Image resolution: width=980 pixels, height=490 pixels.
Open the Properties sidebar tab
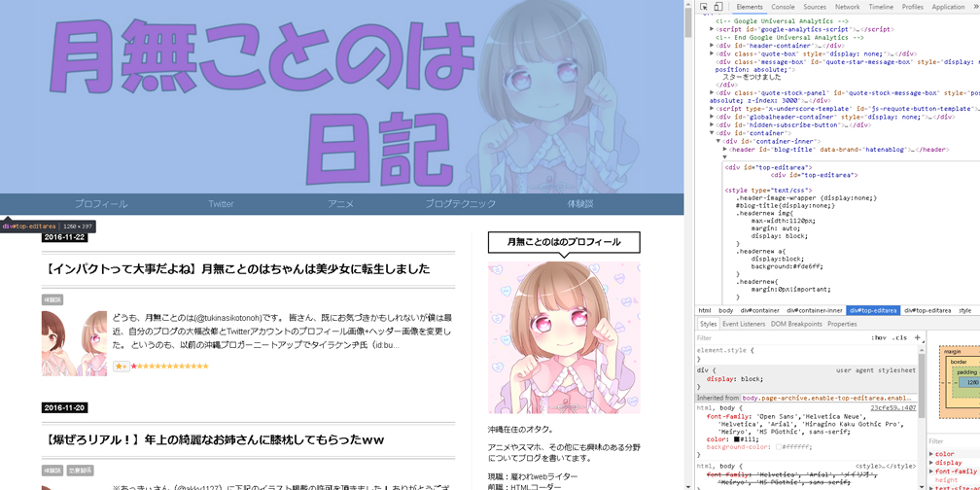842,324
